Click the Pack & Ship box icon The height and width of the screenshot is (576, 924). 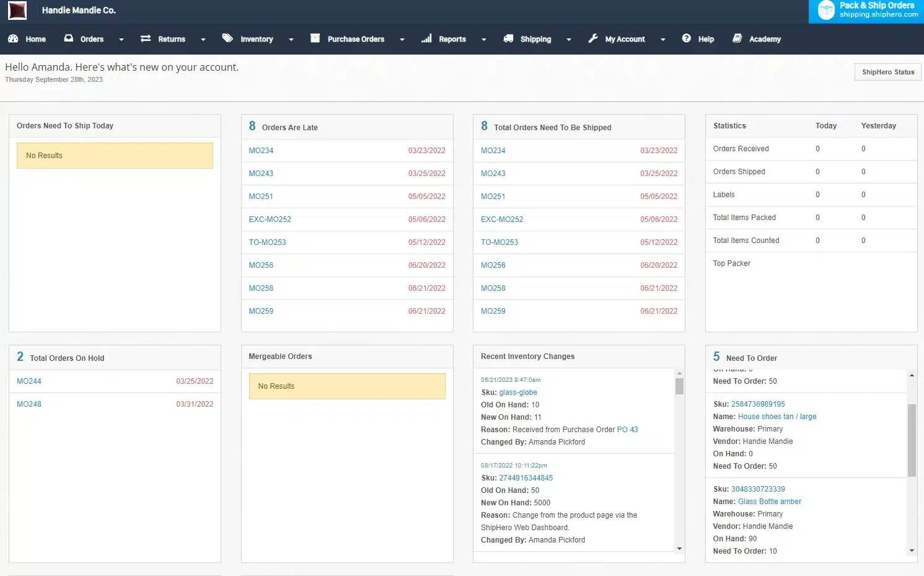coord(826,10)
